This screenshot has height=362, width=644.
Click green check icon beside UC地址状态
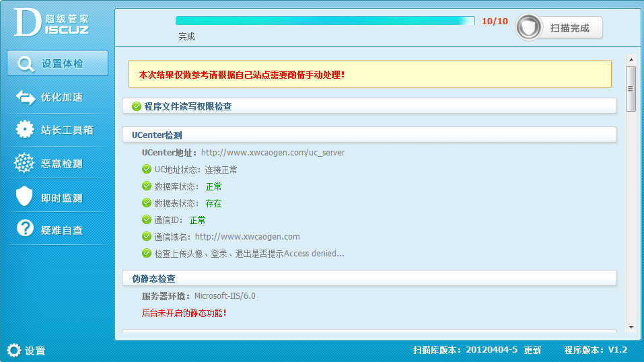(147, 170)
